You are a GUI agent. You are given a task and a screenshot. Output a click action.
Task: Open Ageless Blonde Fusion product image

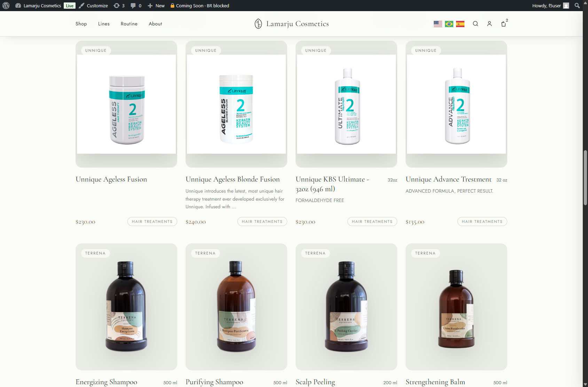coord(236,104)
